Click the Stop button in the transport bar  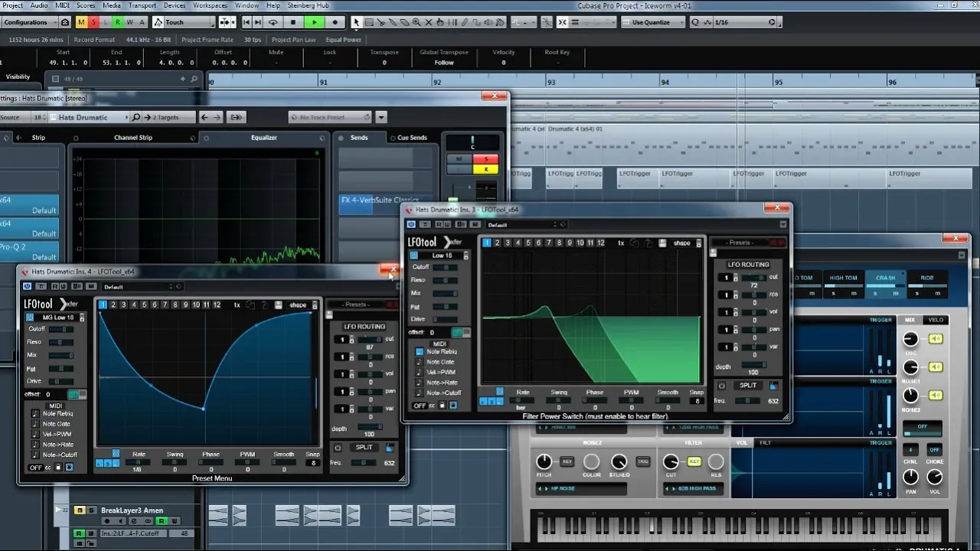(x=293, y=22)
